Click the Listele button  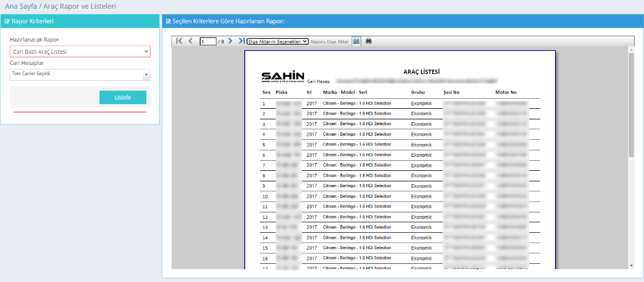tap(123, 97)
